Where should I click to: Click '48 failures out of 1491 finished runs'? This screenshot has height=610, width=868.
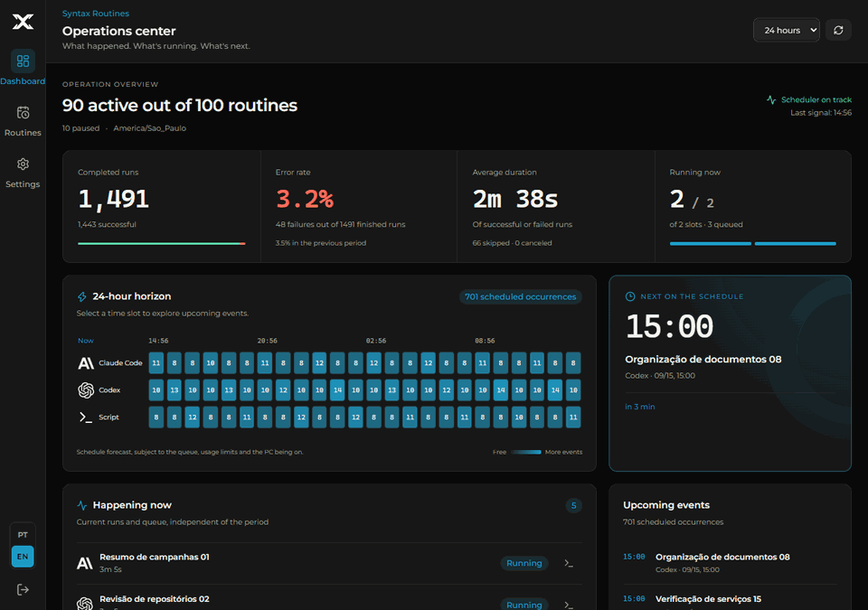coord(341,225)
